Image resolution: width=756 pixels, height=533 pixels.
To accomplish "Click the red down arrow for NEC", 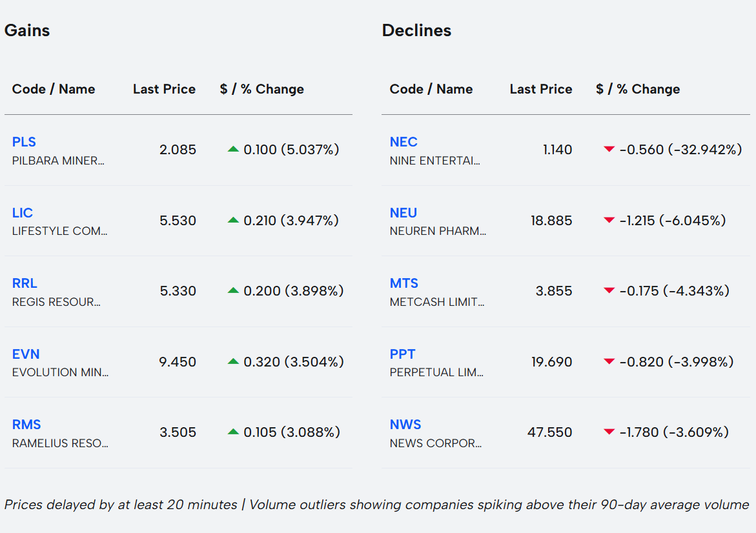I will point(609,150).
